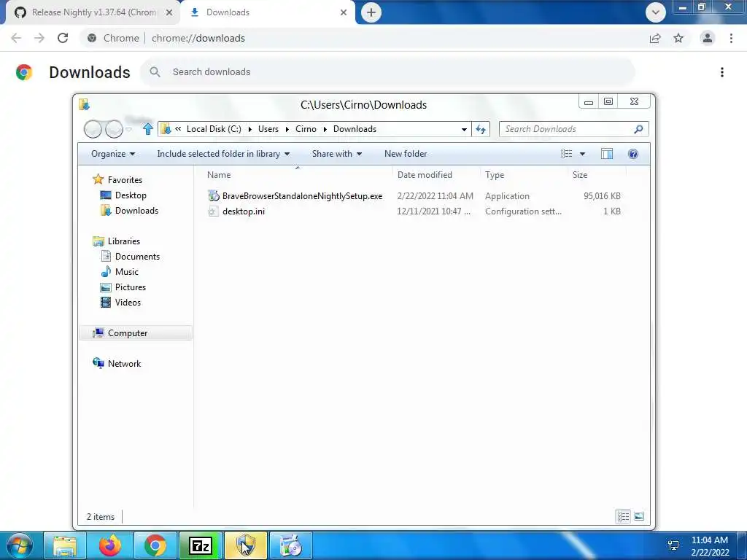Bookmark this page with the star icon
Viewport: 747px width, 560px height.
pyautogui.click(x=678, y=38)
